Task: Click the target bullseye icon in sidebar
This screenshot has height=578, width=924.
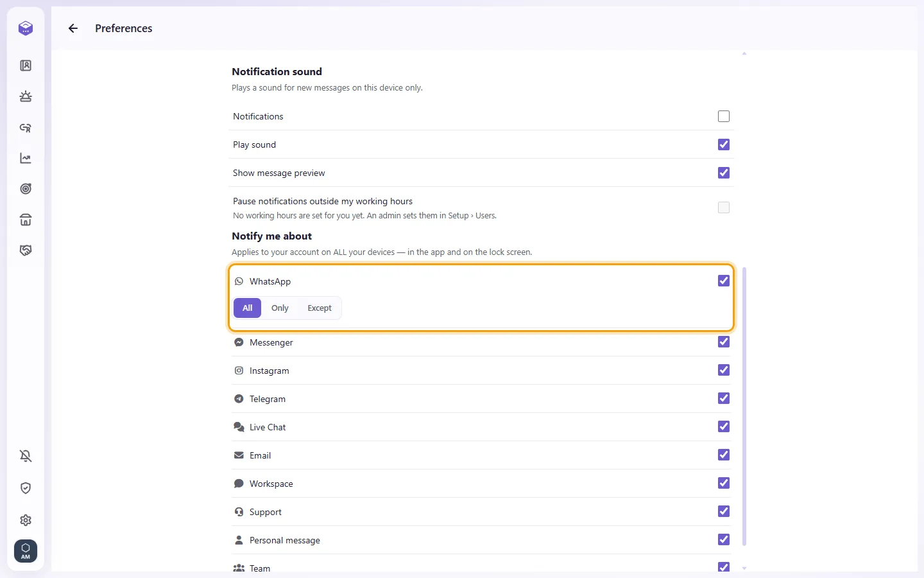Action: click(26, 189)
